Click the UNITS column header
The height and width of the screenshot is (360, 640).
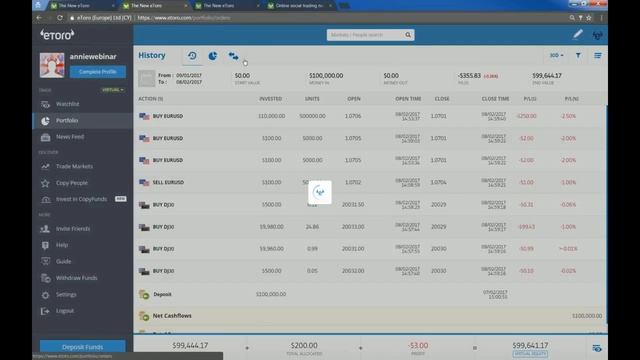pyautogui.click(x=312, y=99)
